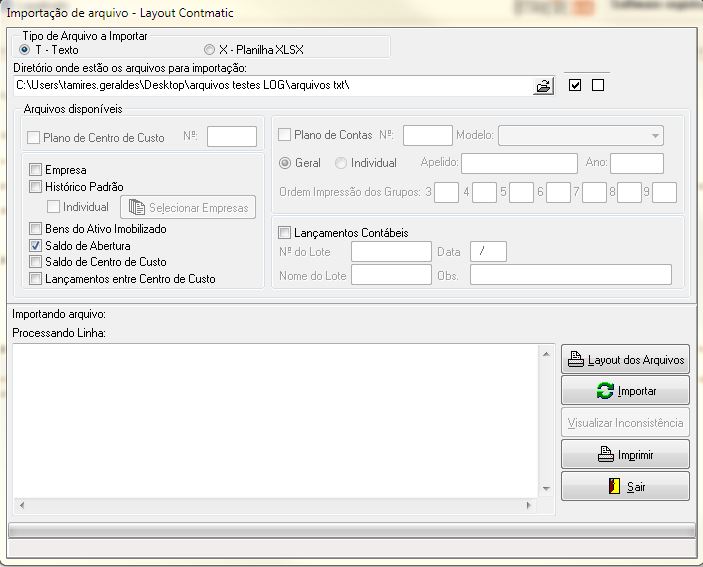Check the Histórico Padrão option

tap(36, 186)
